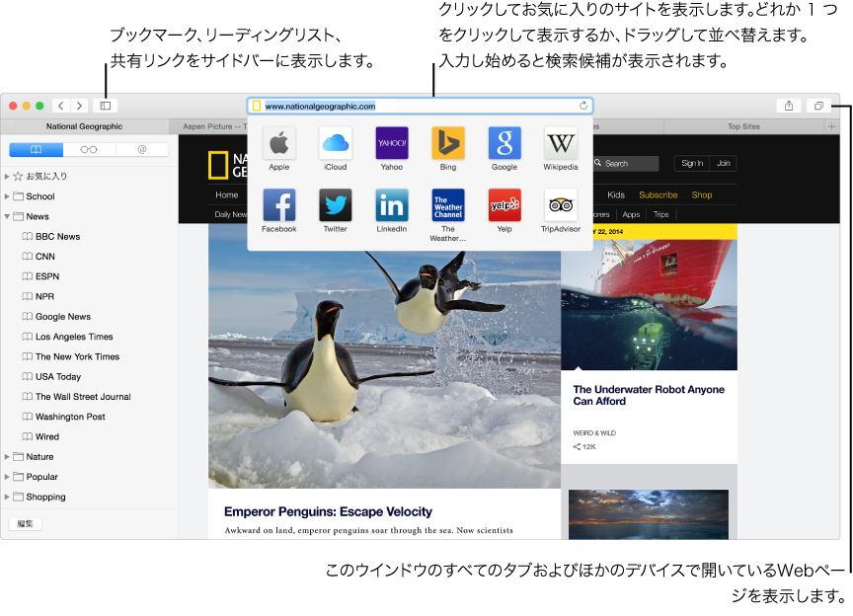
Task: Click the Forward navigation arrow
Action: pos(79,106)
